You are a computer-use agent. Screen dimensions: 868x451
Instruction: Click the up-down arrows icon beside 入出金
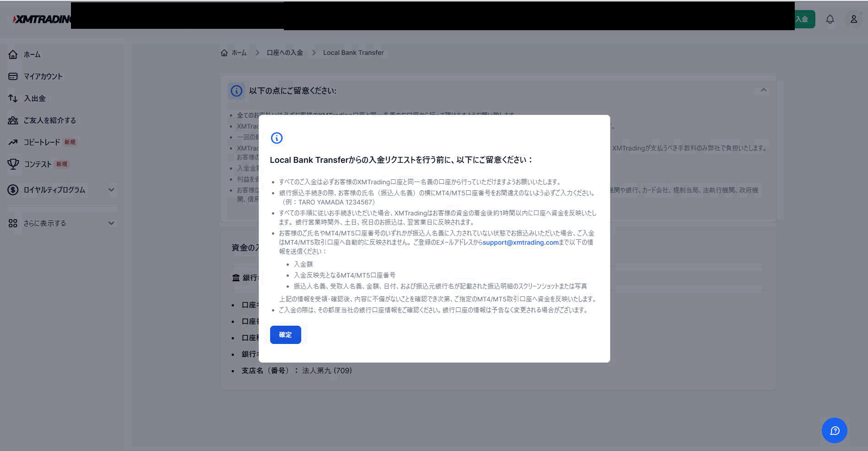click(x=13, y=98)
